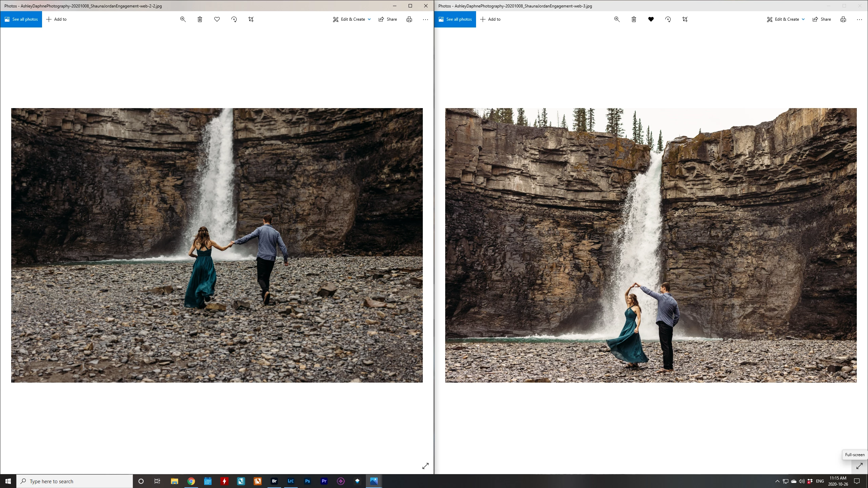Click the Windows taskbar search box

tap(75, 481)
